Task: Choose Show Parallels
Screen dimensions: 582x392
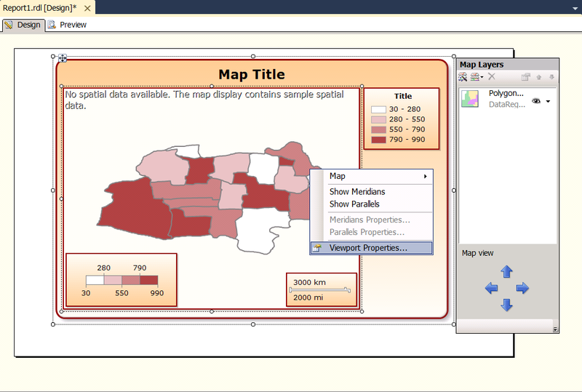Action: 371,204
